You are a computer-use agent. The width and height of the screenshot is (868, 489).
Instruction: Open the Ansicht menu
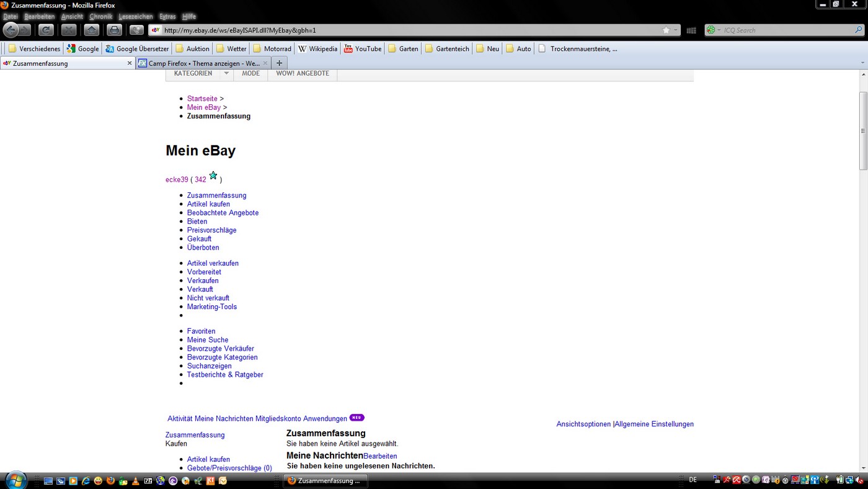point(72,17)
